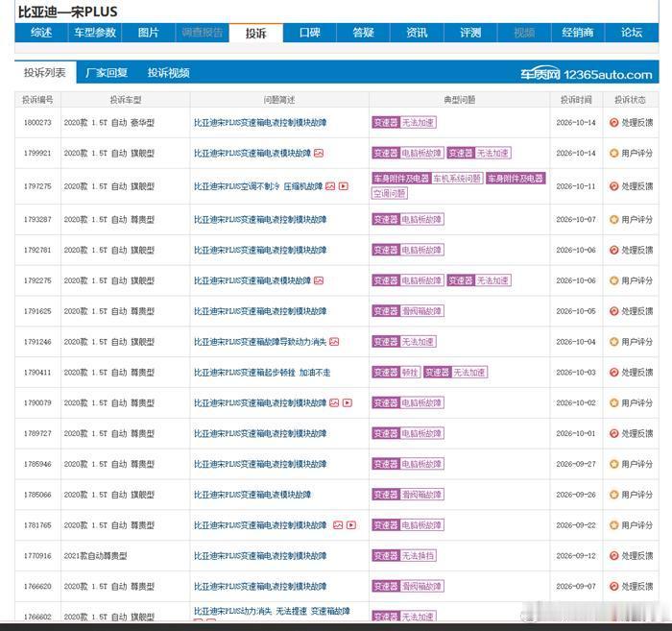This screenshot has width=672, height=631.
Task: Click 用户评分 status icon for complaint 1791246
Action: coord(613,342)
